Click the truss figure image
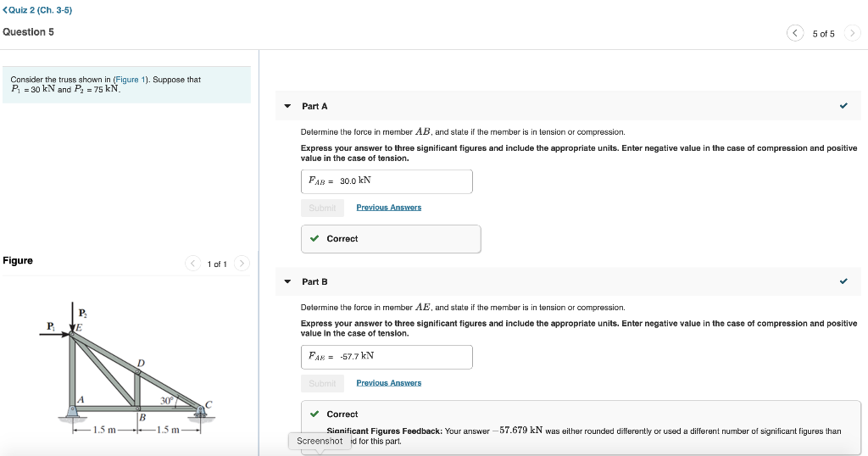 pyautogui.click(x=127, y=368)
